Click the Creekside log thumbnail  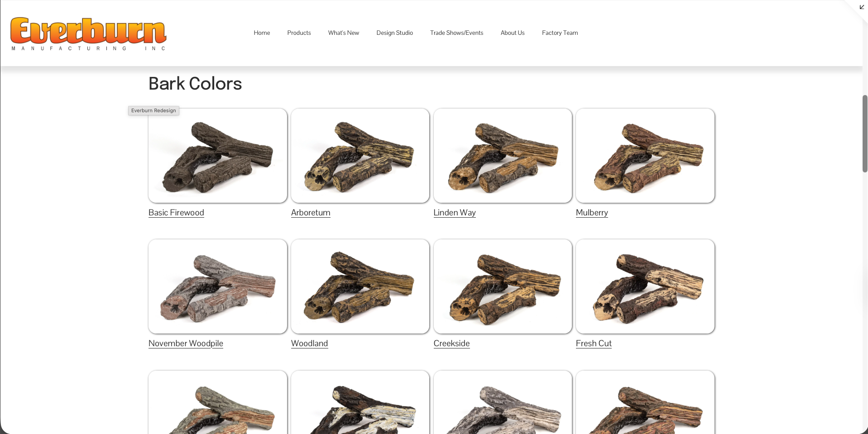coord(503,286)
